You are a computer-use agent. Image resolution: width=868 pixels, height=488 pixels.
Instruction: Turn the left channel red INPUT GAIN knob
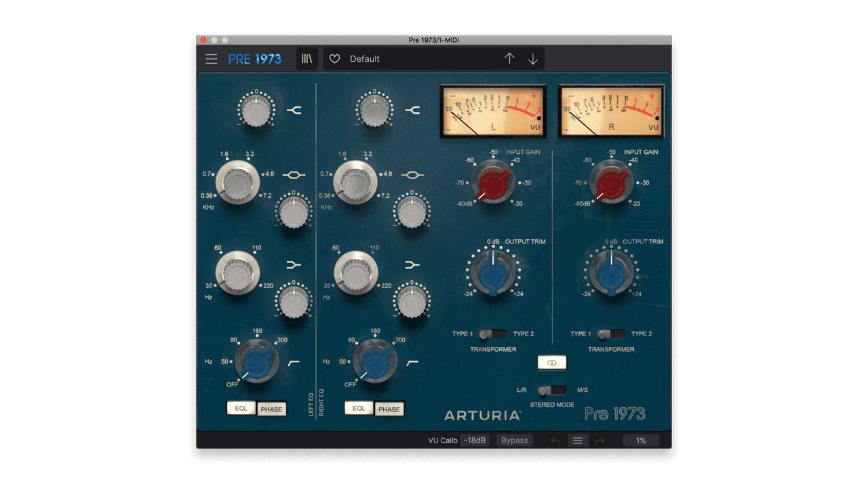coord(493,183)
